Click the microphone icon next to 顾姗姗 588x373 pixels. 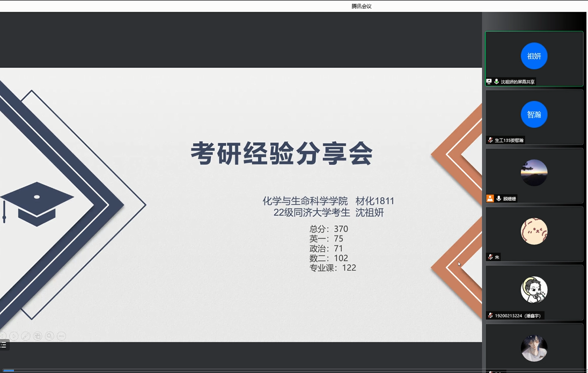(498, 199)
